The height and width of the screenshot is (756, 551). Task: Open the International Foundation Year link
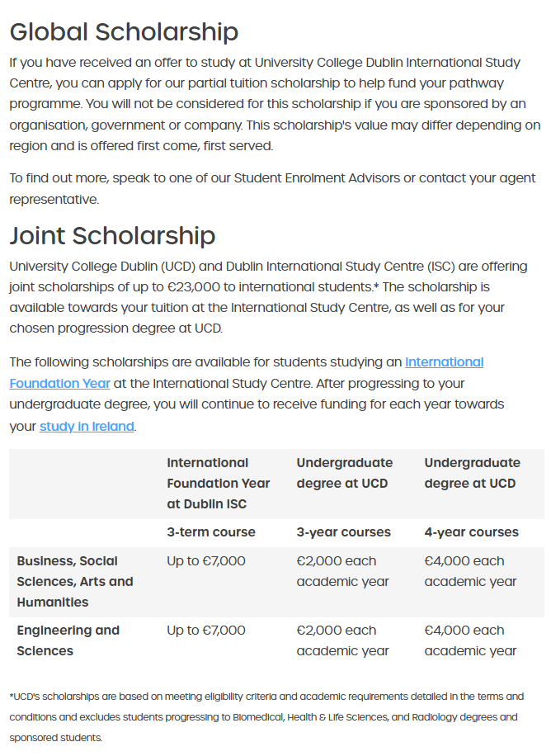[x=247, y=373]
